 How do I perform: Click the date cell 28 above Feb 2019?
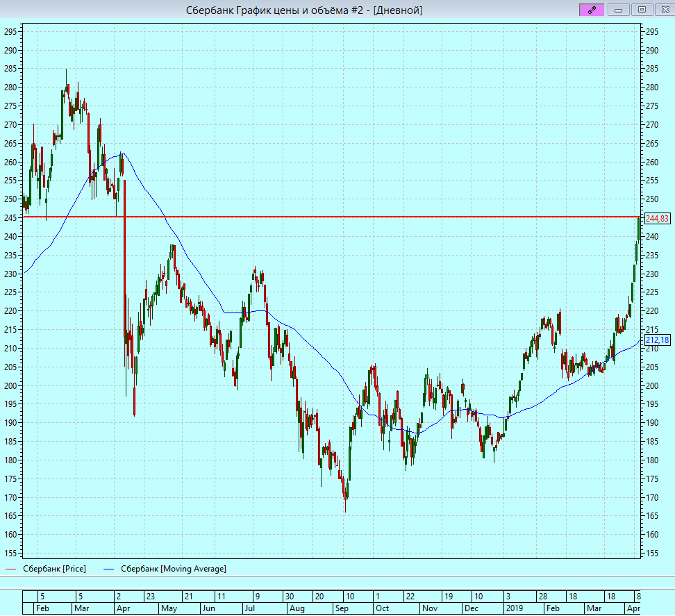point(551,596)
